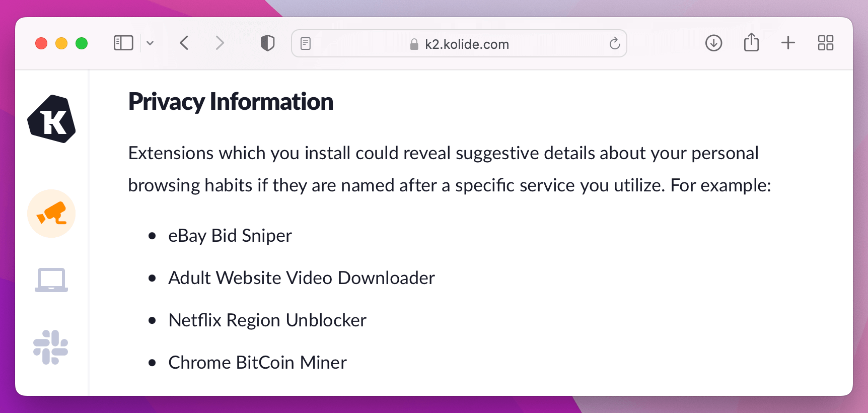Click the lock icon beside k2.kolide.com
868x413 pixels.
click(414, 44)
